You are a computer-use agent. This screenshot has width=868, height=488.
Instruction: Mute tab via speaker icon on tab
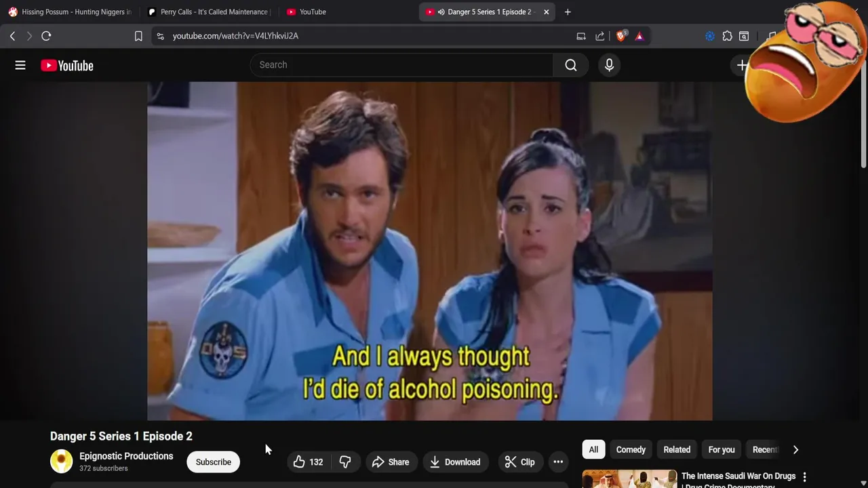tap(441, 12)
